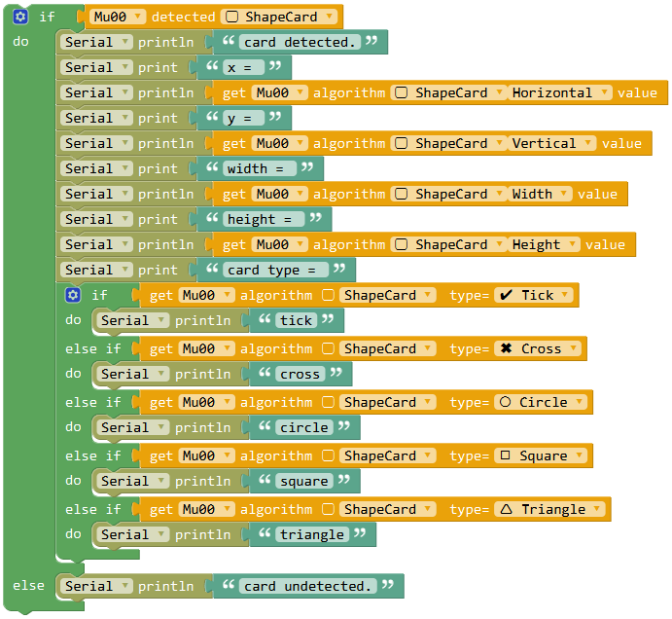Edit the 'circle' text field

pyautogui.click(x=304, y=427)
